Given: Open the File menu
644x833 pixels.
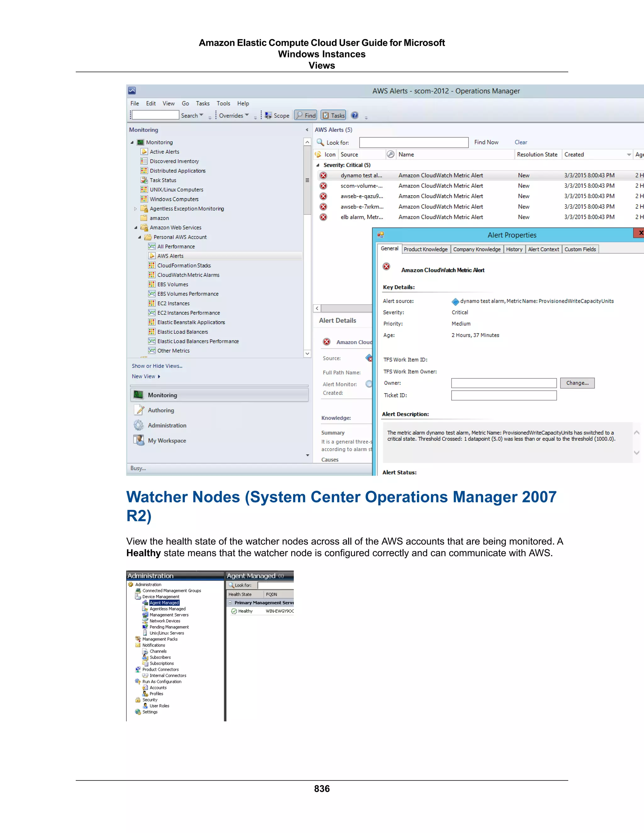Looking at the screenshot, I should coord(135,103).
